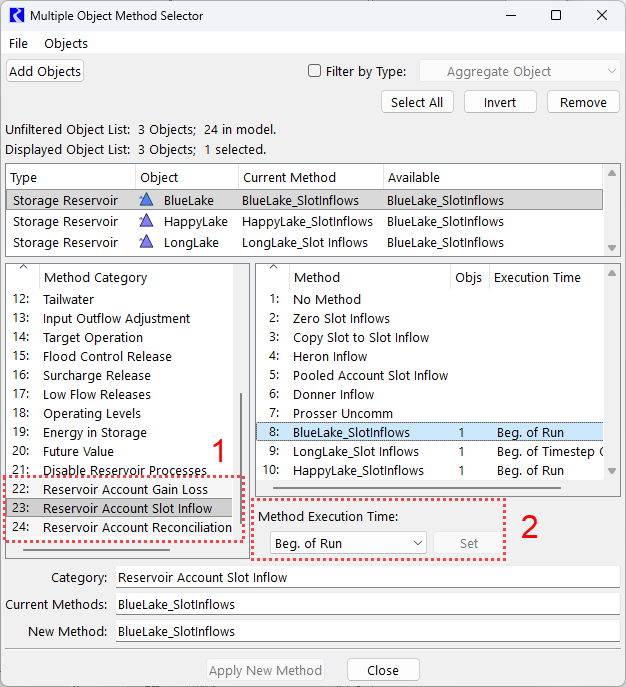Open the File menu
Viewport: 626px width, 687px height.
pos(18,43)
